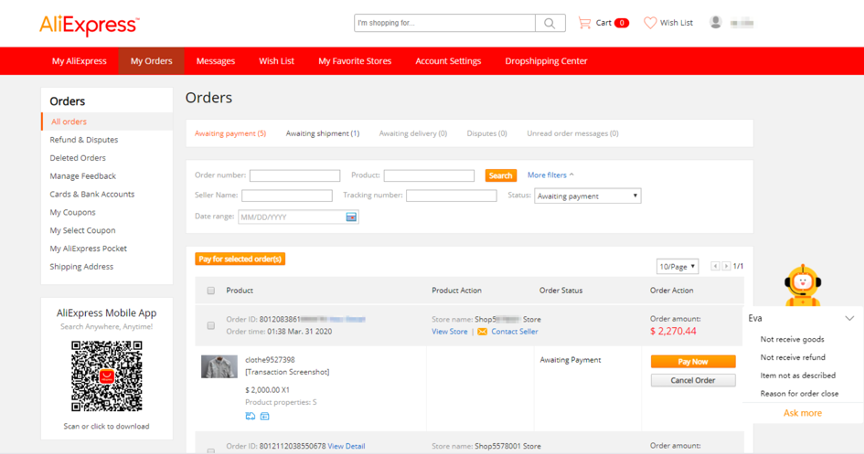Open Deleted Orders in sidebar
Image resolution: width=864 pixels, height=454 pixels.
(x=78, y=158)
